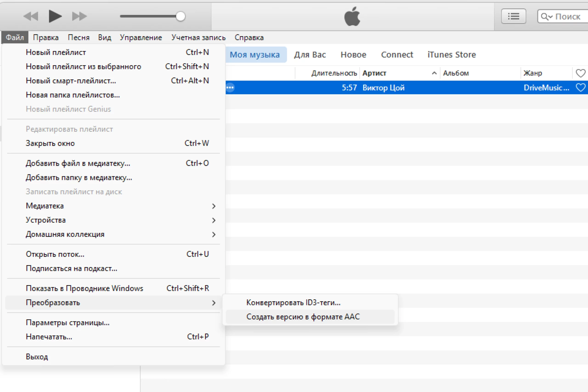Click the Play button

pyautogui.click(x=55, y=17)
